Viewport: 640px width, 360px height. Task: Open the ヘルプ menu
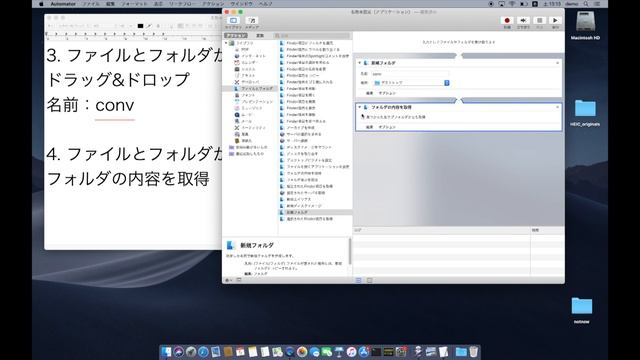tap(266, 4)
